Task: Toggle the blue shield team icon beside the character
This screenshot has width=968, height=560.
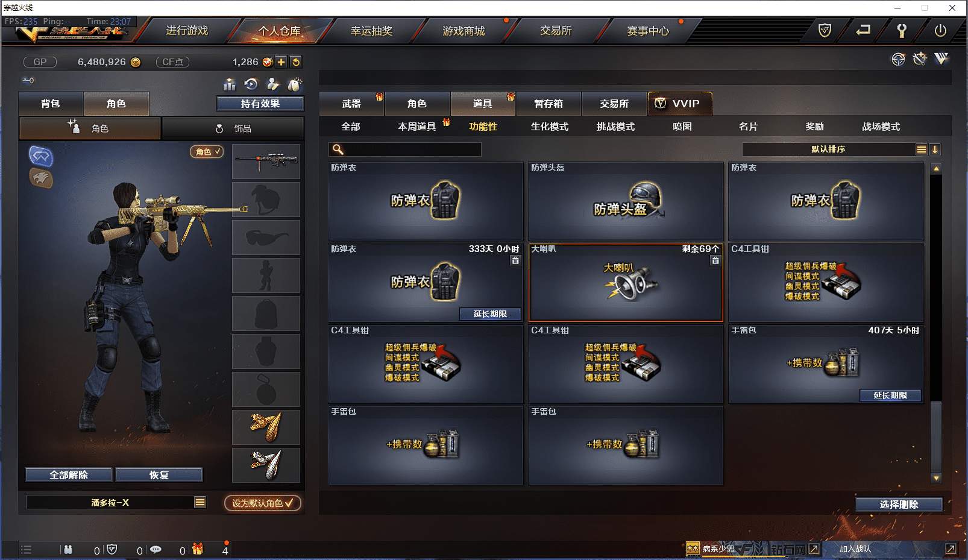Action: click(x=41, y=156)
